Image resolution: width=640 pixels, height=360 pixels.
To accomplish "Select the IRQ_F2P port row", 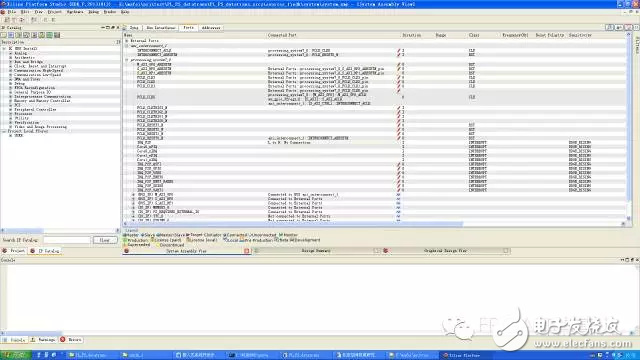I will [376, 142].
